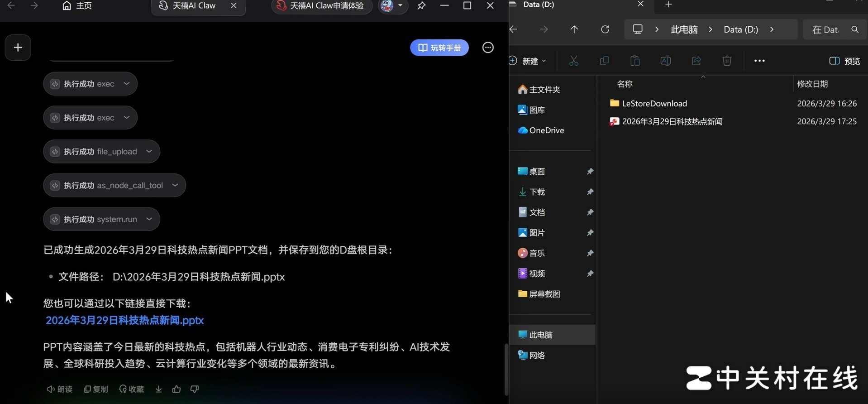This screenshot has height=404, width=868.
Task: Expand the 执行成功 file_upload step
Action: [x=102, y=152]
